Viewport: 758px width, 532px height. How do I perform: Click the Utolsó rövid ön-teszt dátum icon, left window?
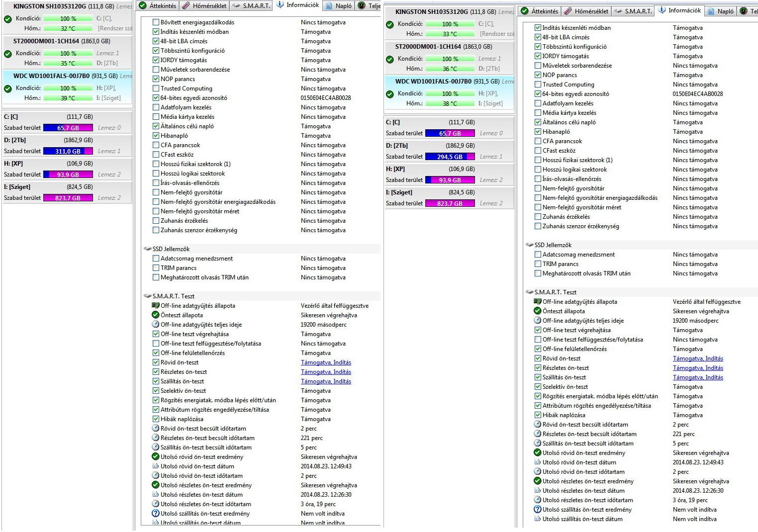(156, 466)
